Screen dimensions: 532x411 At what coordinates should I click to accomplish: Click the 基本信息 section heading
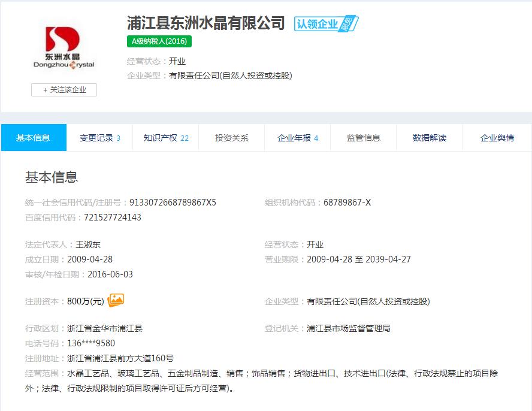[52, 177]
